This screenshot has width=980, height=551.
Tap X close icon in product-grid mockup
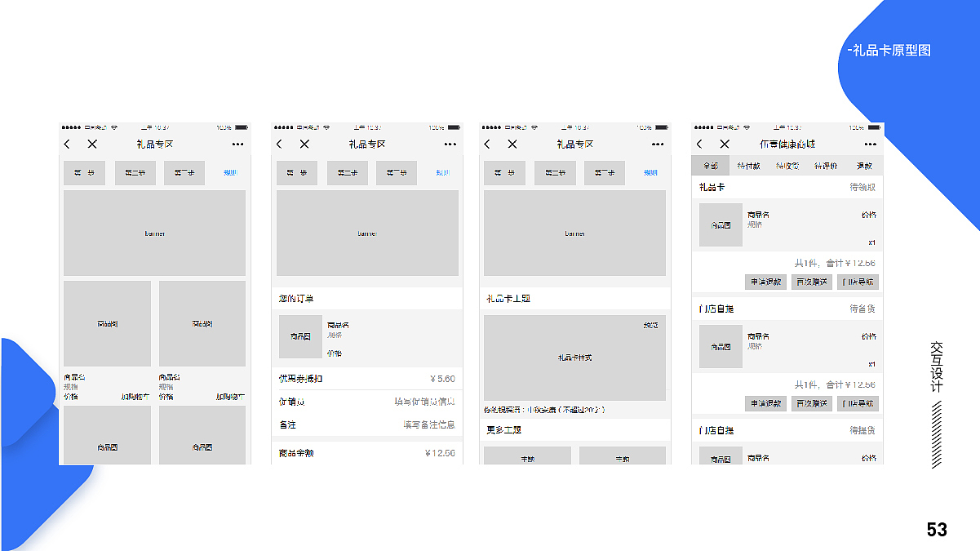92,144
